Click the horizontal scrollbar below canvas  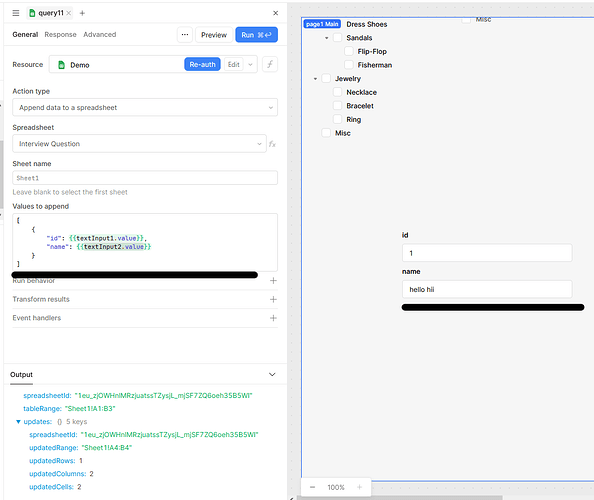(400, 498)
